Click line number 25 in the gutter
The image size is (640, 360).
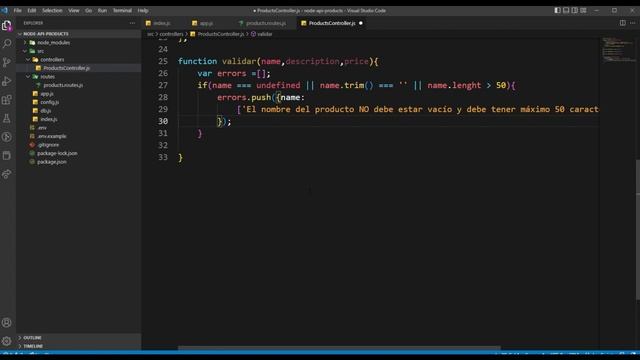163,61
